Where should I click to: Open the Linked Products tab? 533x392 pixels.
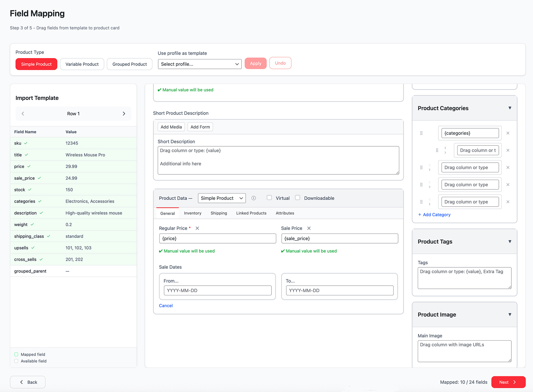click(251, 213)
